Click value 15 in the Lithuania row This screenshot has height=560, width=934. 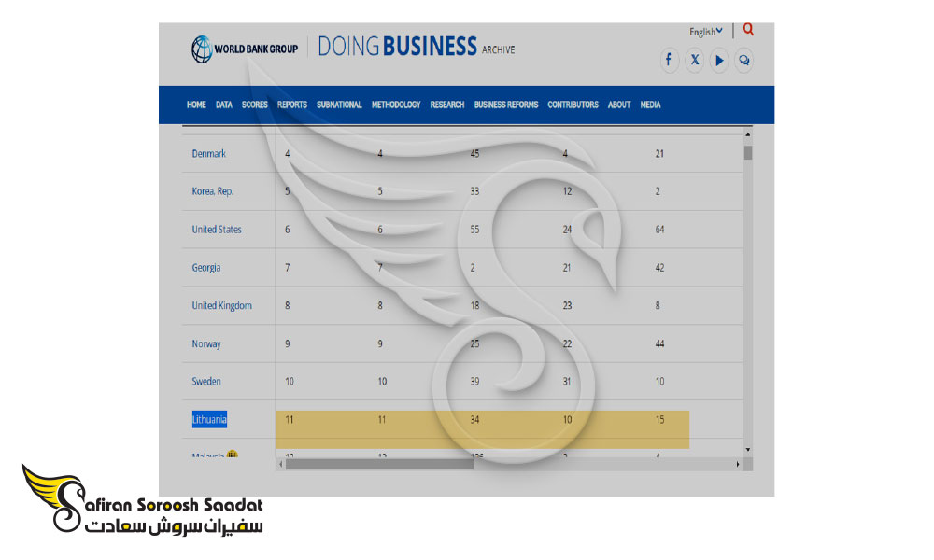click(x=659, y=420)
